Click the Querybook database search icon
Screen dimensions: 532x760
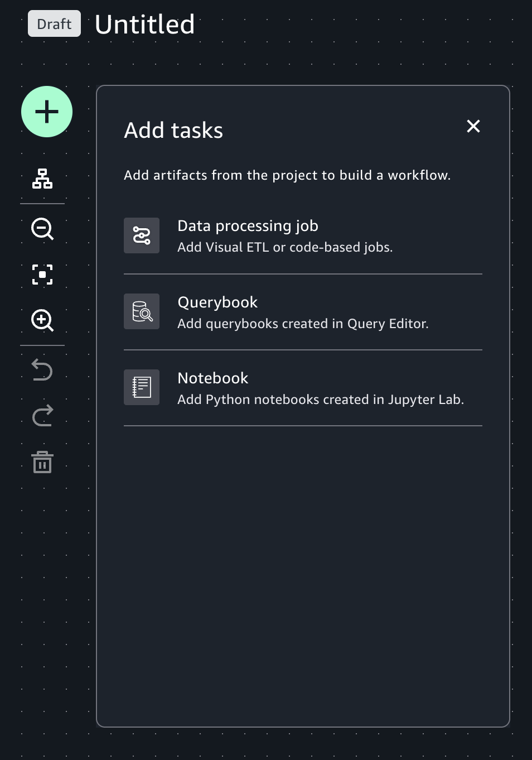(x=142, y=311)
